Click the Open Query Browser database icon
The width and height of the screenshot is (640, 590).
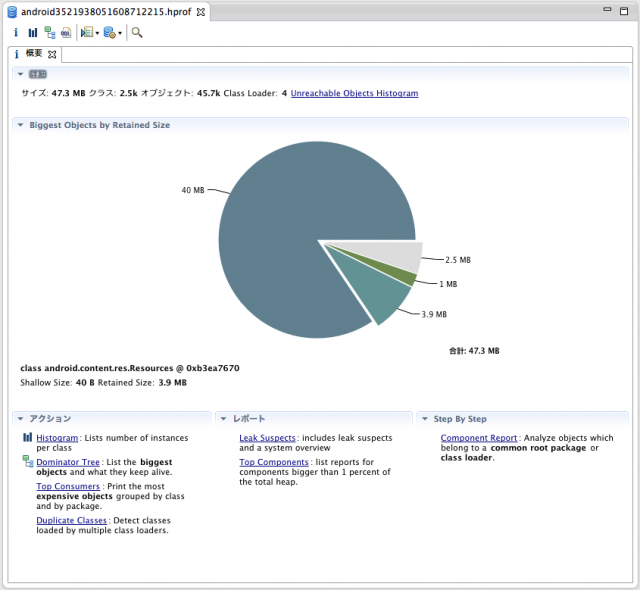point(109,32)
